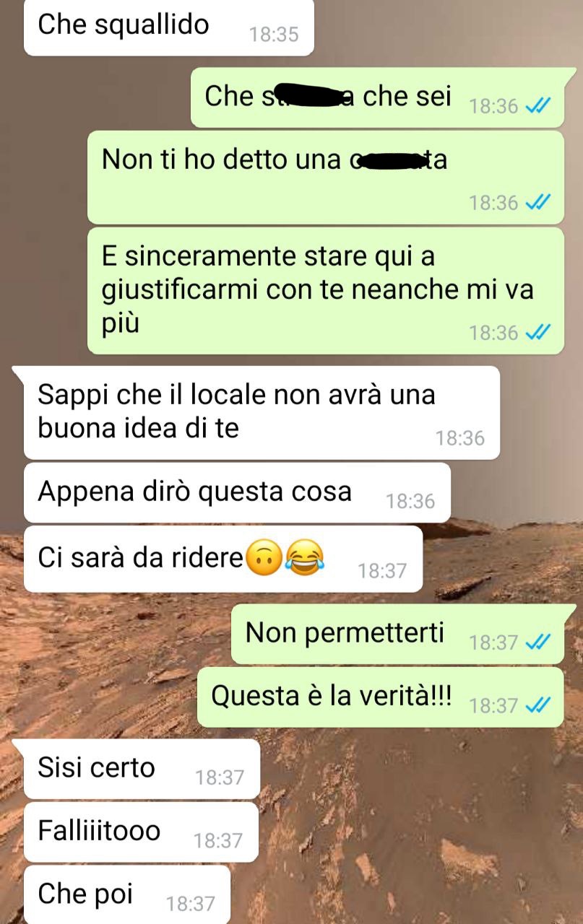Click read checkmarks on 'Non permetterti' message
Screen dimensions: 583x924
pos(538,642)
